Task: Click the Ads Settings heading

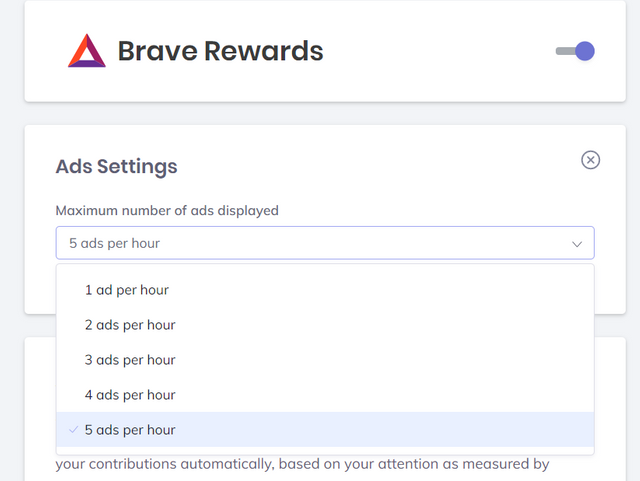Action: [x=116, y=166]
